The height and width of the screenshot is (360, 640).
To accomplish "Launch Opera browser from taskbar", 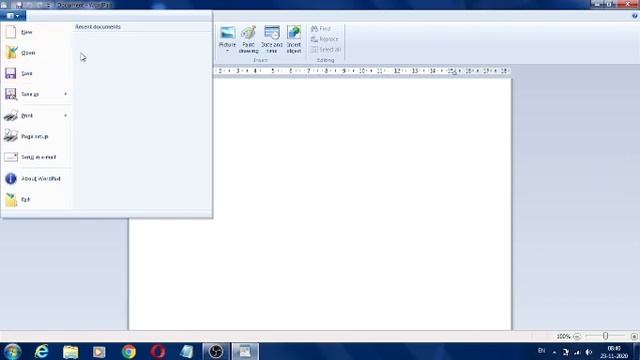I will (x=158, y=351).
